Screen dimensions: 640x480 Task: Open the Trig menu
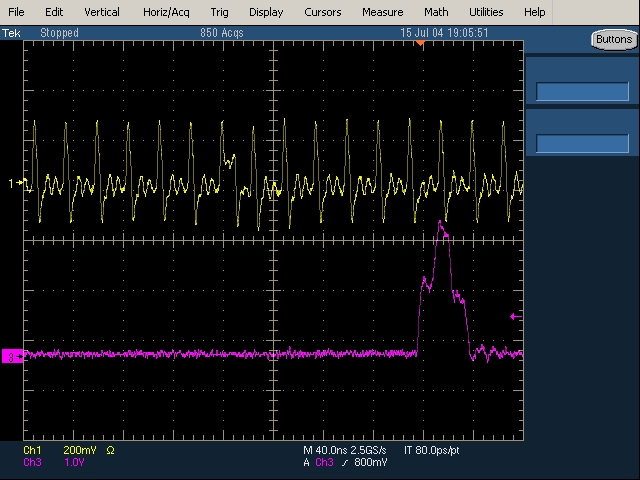click(220, 12)
